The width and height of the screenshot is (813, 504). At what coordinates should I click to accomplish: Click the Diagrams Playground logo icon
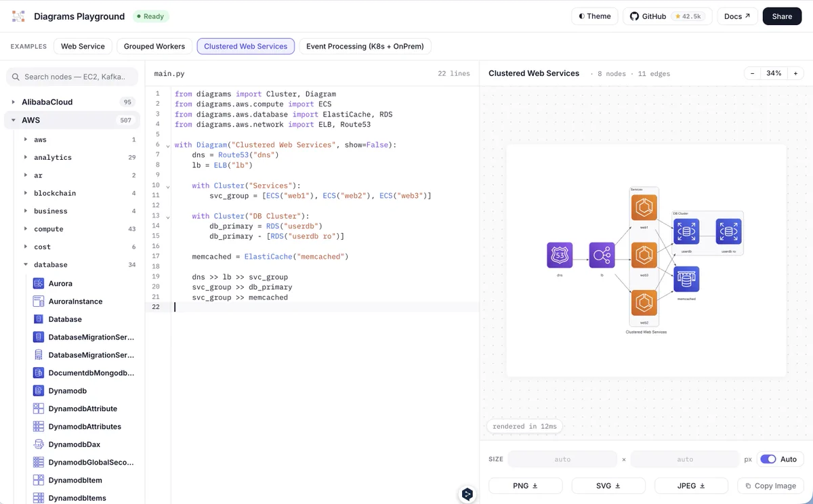pyautogui.click(x=18, y=16)
